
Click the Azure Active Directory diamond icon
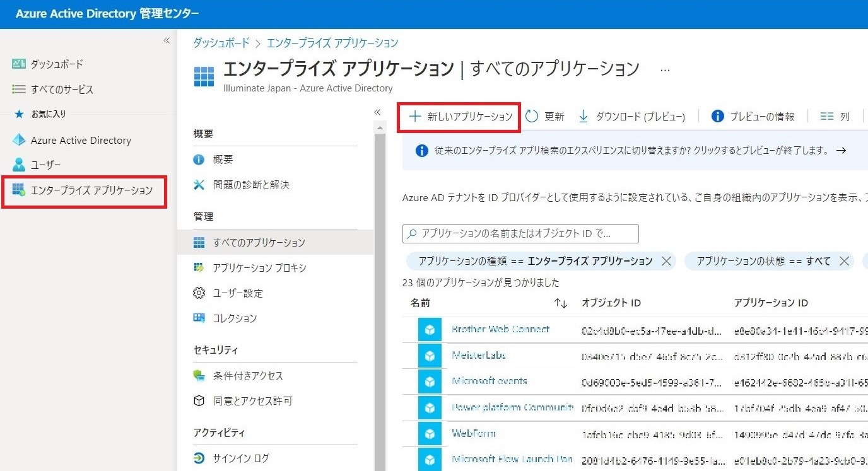click(x=19, y=140)
